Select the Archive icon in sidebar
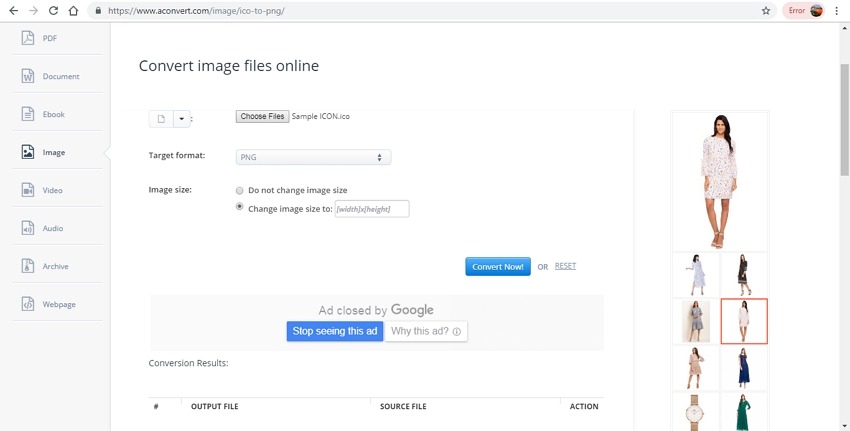850x431 pixels. coord(27,266)
